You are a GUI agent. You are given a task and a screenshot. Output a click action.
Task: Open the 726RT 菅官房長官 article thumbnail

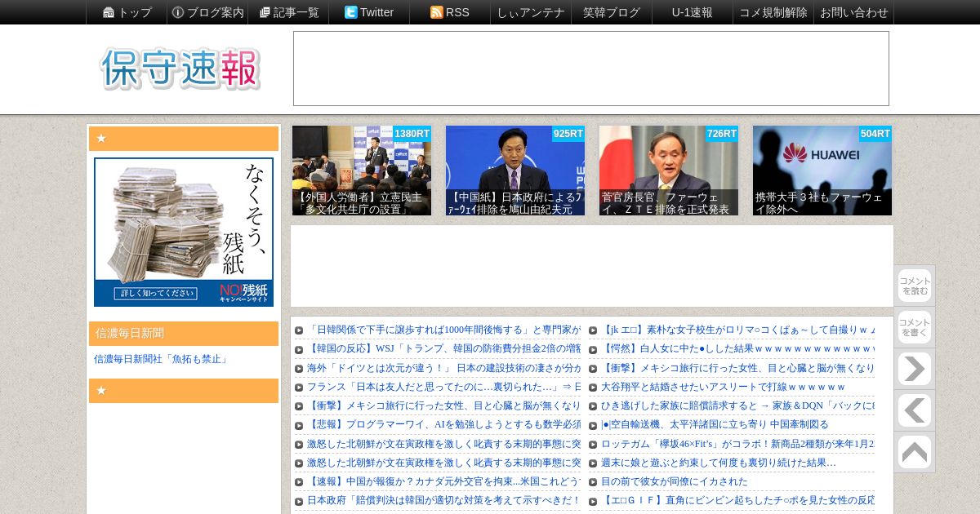[x=669, y=171]
